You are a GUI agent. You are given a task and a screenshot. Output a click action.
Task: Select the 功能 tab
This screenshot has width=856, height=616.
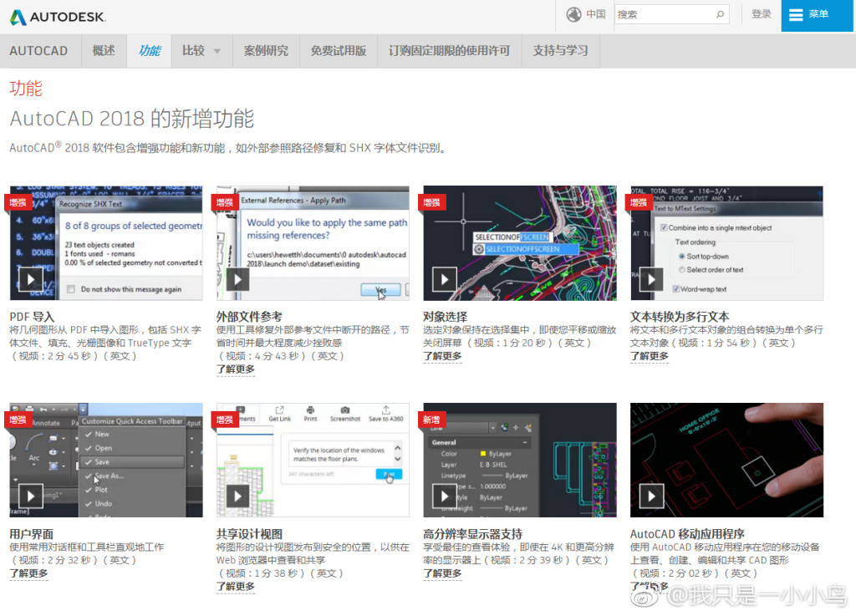149,51
